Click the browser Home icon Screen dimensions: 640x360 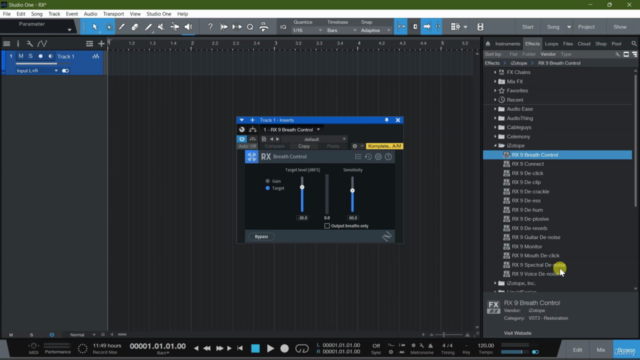point(488,44)
